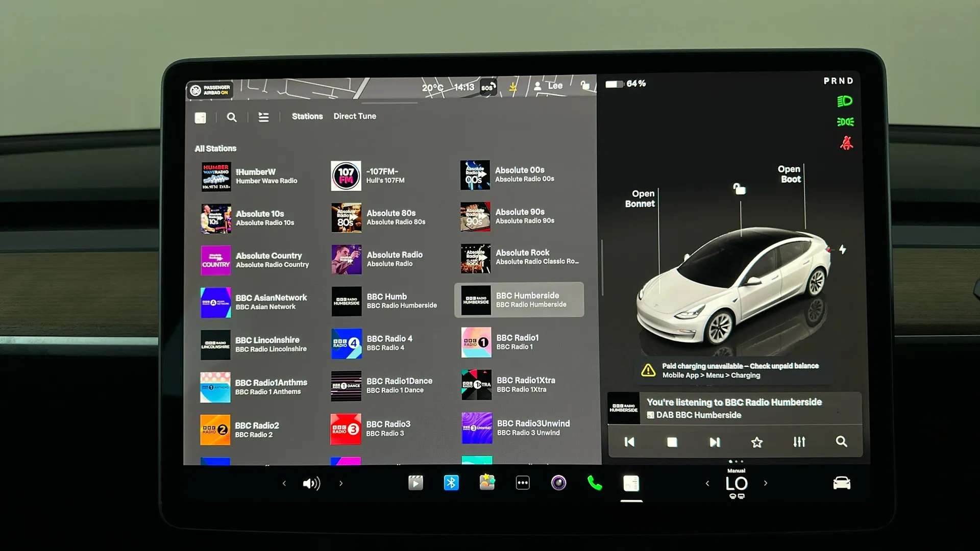
Task: Switch to the Direct Tune tab
Action: pyautogui.click(x=355, y=116)
